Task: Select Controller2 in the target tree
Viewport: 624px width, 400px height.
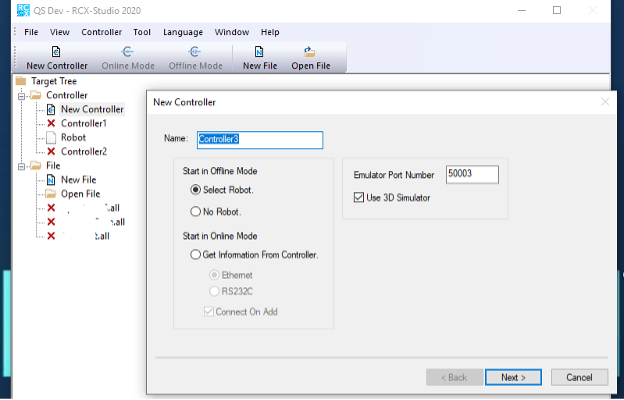Action: point(83,151)
